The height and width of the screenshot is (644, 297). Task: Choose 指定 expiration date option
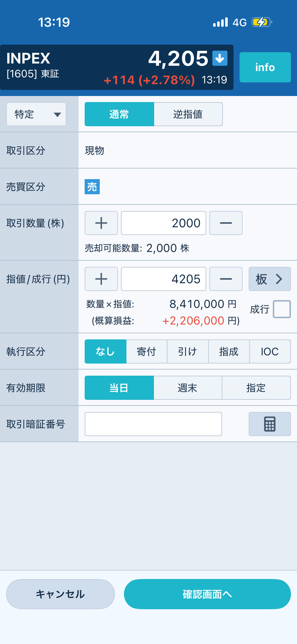coord(256,388)
